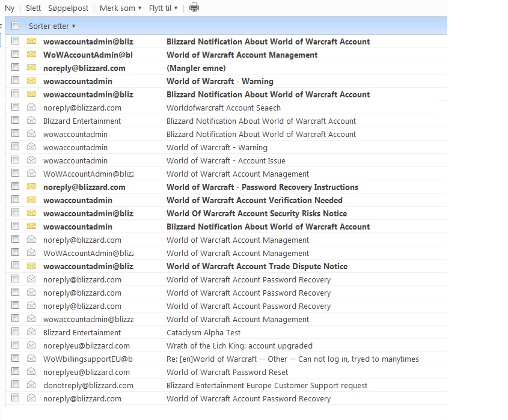Open World Of Warcraft Account Security Risks Notice
Viewport: 508px width, 420px height.
(x=257, y=213)
